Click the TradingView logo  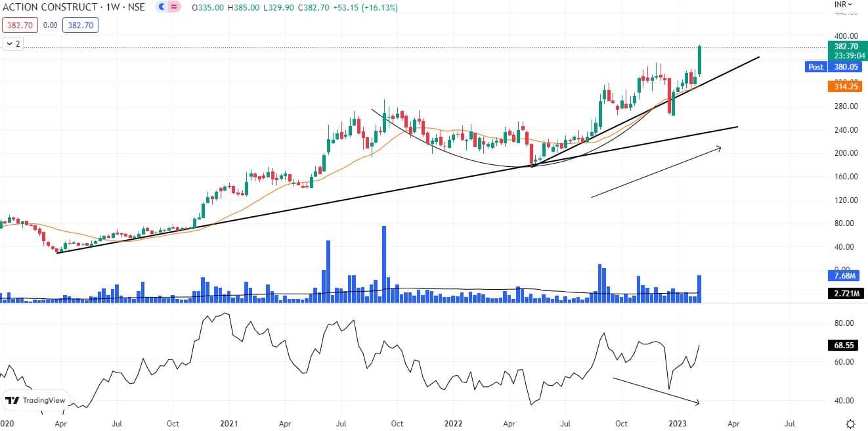35,400
